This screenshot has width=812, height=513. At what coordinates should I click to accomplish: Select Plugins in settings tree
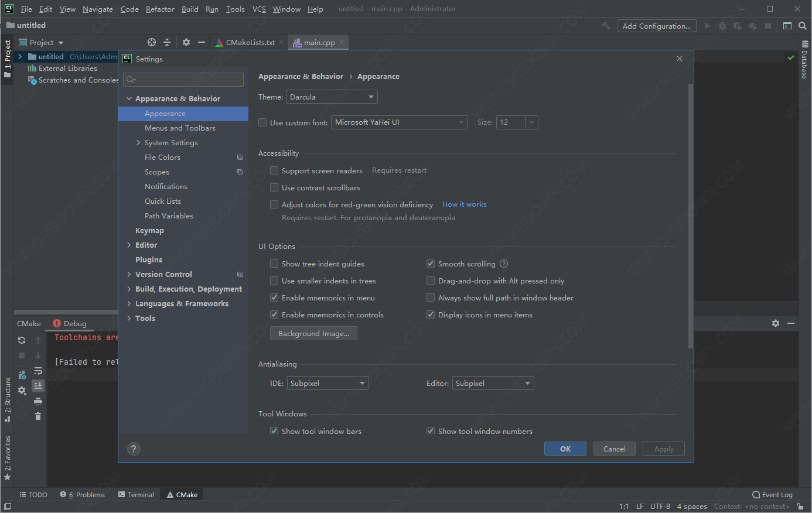coord(149,259)
